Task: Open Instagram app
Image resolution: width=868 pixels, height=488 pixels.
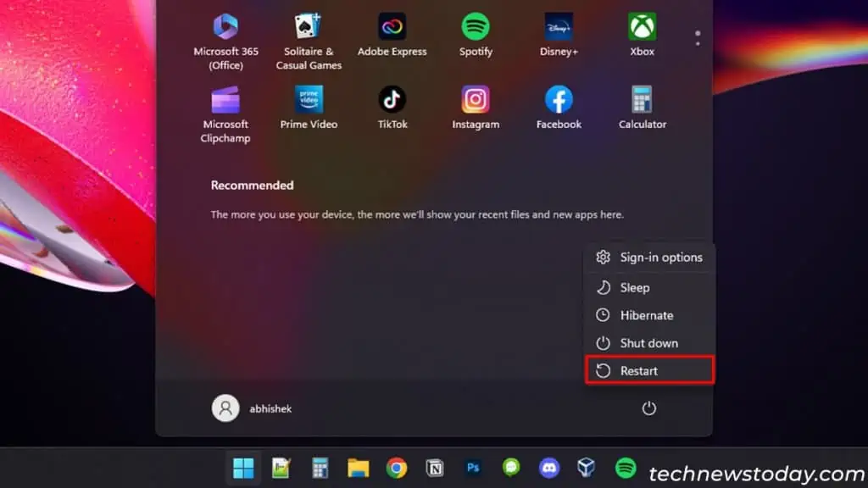Action: (476, 108)
